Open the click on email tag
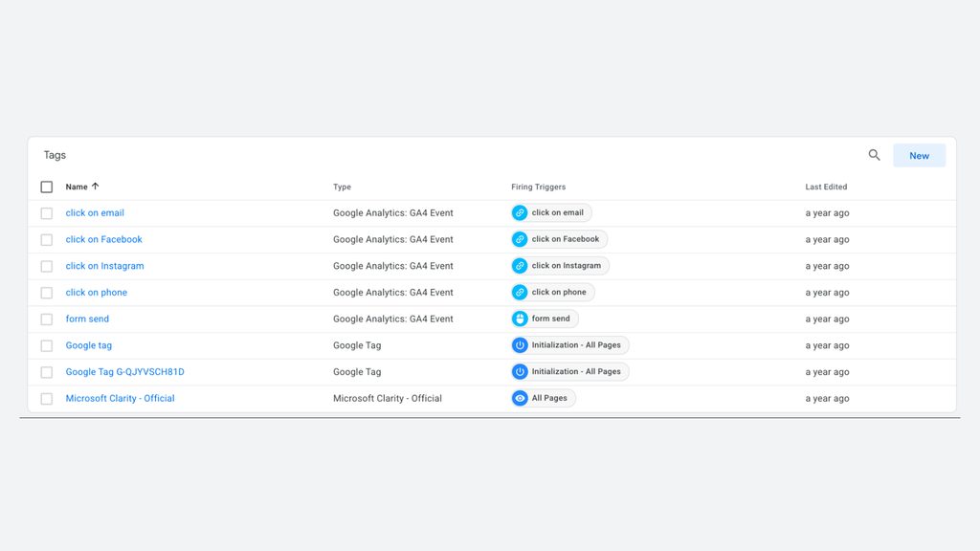 [95, 213]
